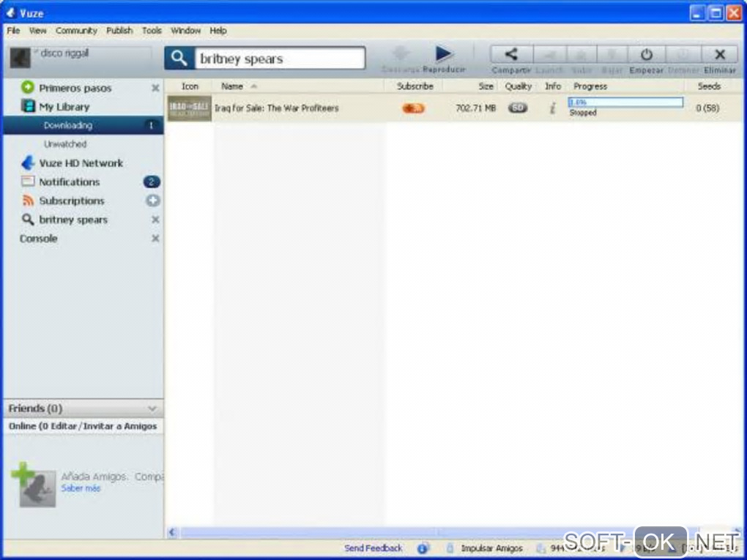Click Impulsar Amigos in status bar
747x560 pixels.
point(491,548)
